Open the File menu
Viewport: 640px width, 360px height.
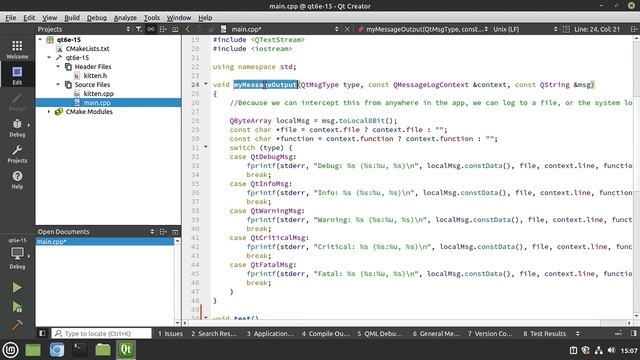[x=11, y=18]
